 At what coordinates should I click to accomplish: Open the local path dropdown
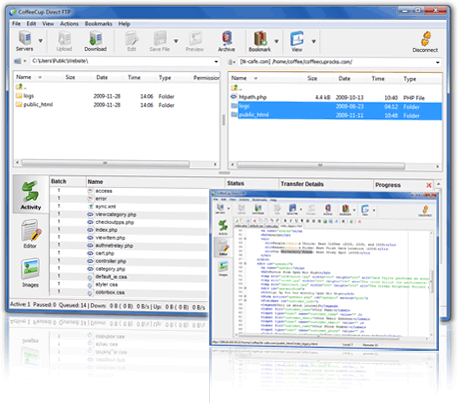216,62
